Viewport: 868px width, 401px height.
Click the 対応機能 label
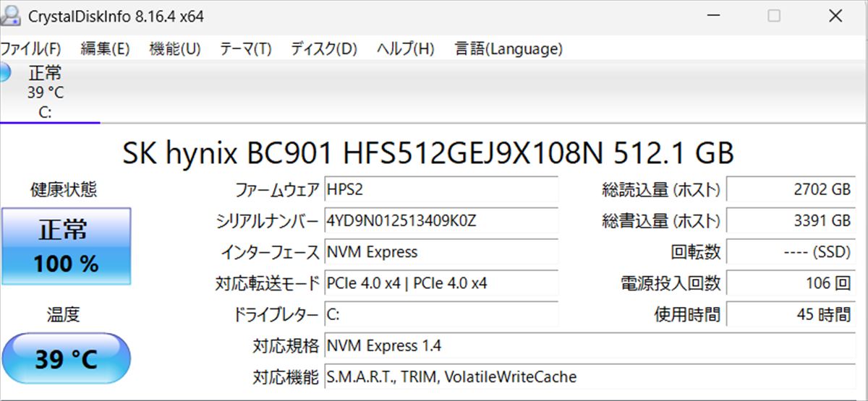[x=285, y=376]
